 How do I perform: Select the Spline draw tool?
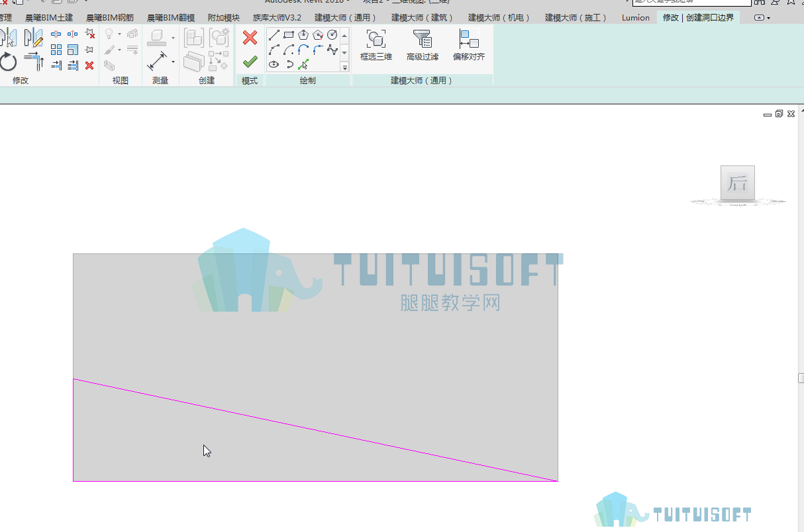pyautogui.click(x=332, y=50)
